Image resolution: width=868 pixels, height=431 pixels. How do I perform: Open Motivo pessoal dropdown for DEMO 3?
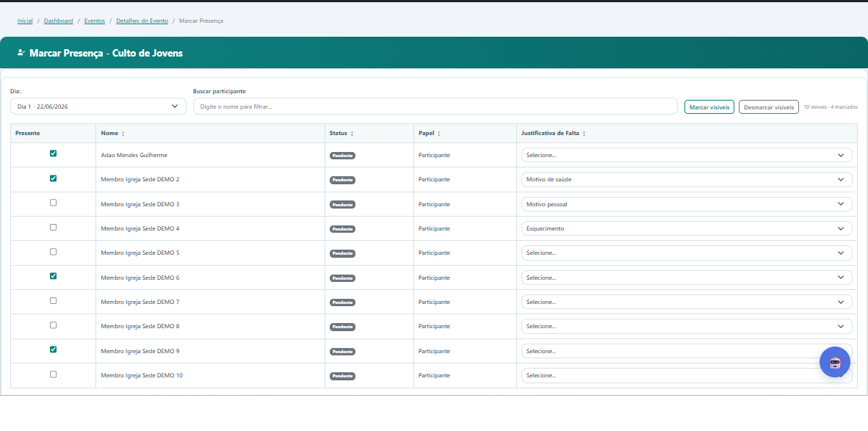coord(687,204)
